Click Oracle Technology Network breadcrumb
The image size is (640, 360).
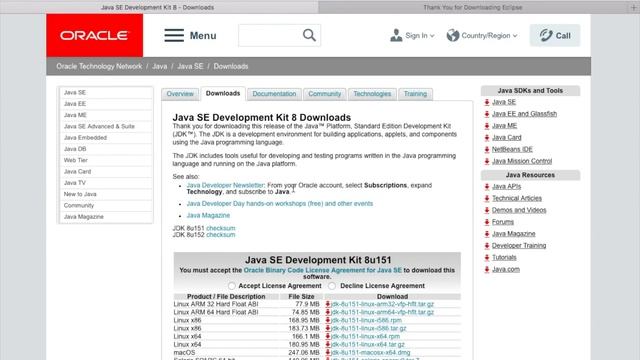click(99, 66)
